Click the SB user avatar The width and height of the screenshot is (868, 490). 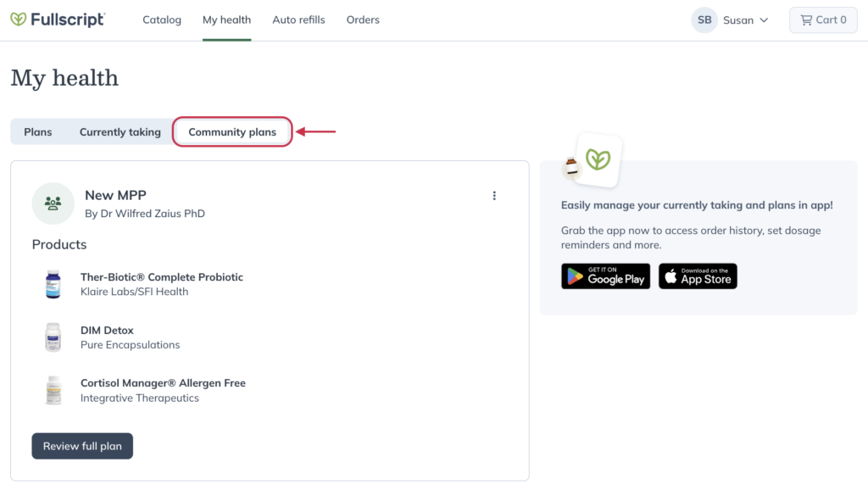click(x=704, y=20)
